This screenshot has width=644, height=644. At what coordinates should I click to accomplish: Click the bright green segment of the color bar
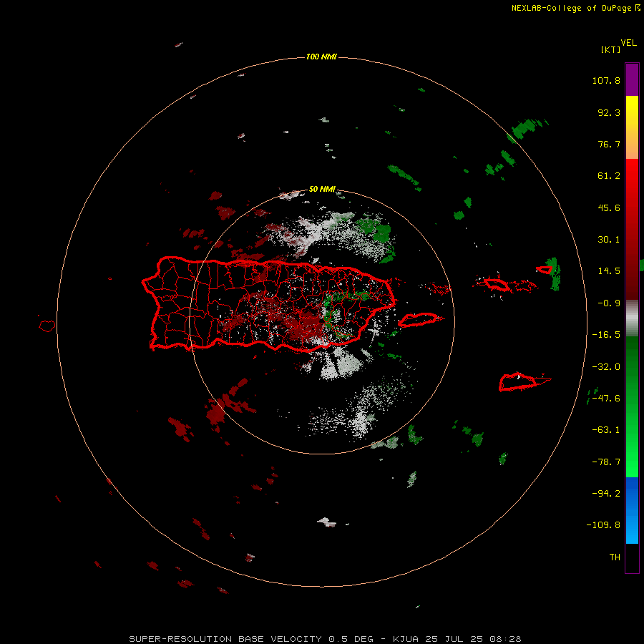(632, 406)
